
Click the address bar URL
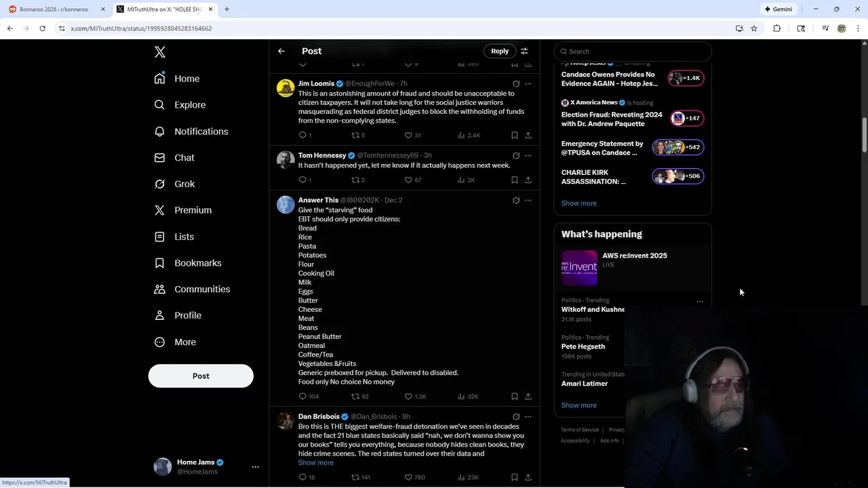141,28
